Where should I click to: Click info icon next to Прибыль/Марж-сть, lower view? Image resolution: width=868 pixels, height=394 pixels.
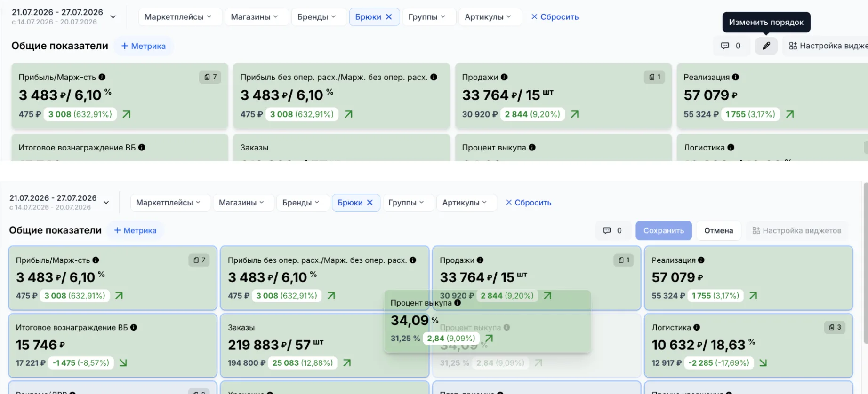(x=96, y=260)
